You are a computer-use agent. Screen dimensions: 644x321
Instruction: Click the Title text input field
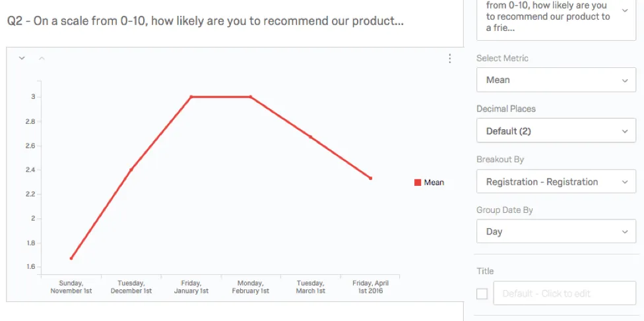564,293
